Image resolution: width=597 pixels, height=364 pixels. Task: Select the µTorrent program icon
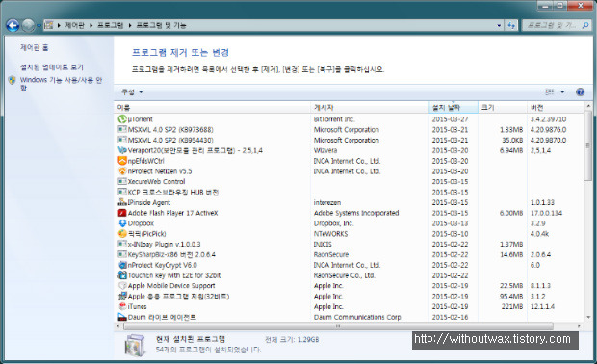tap(122, 119)
